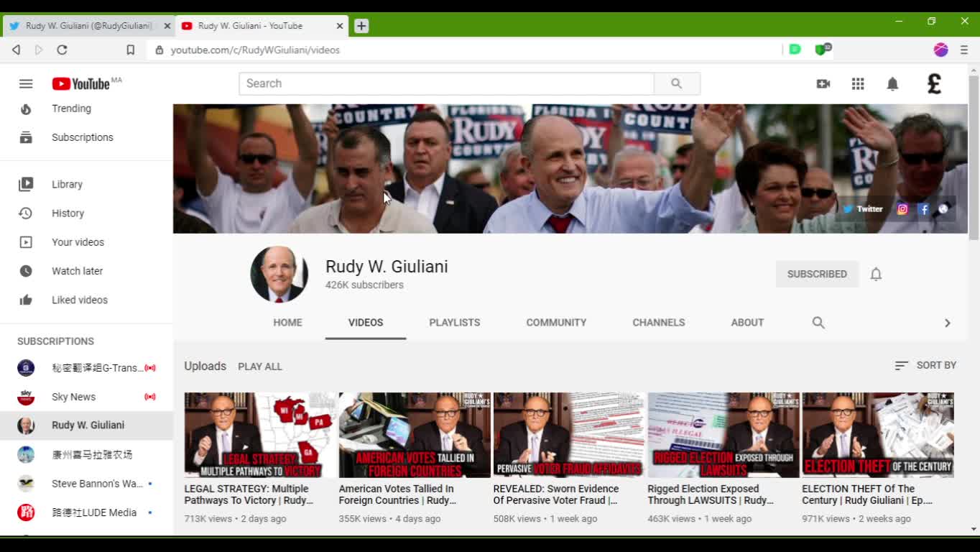The height and width of the screenshot is (552, 980).
Task: Open Legal Strategy Multiple Pathways video thumbnail
Action: 260,435
